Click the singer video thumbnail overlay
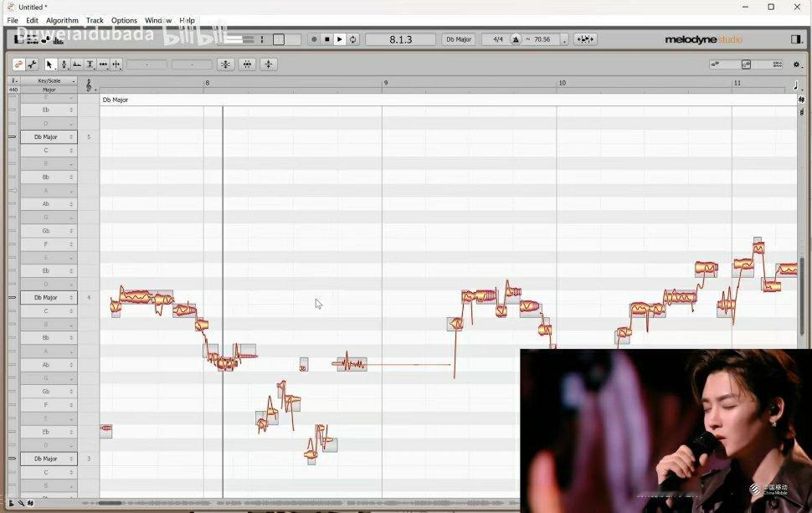The image size is (812, 513). pos(666,431)
